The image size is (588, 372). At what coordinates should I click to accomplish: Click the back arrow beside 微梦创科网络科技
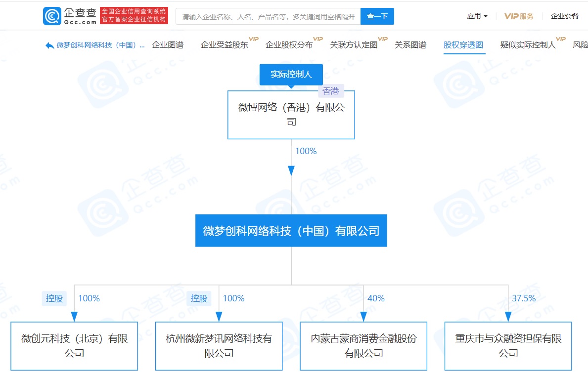(49, 45)
